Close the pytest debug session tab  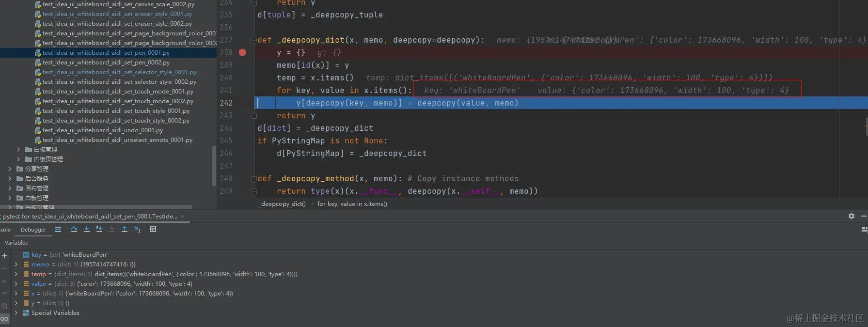(183, 217)
